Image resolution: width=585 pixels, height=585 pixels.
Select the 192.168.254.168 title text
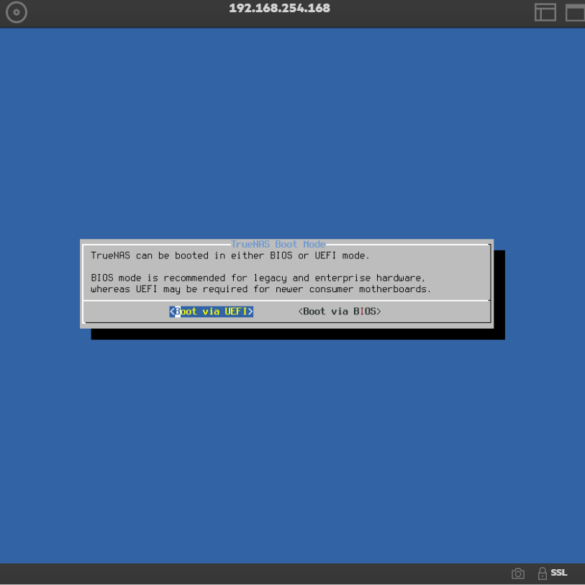coord(279,8)
